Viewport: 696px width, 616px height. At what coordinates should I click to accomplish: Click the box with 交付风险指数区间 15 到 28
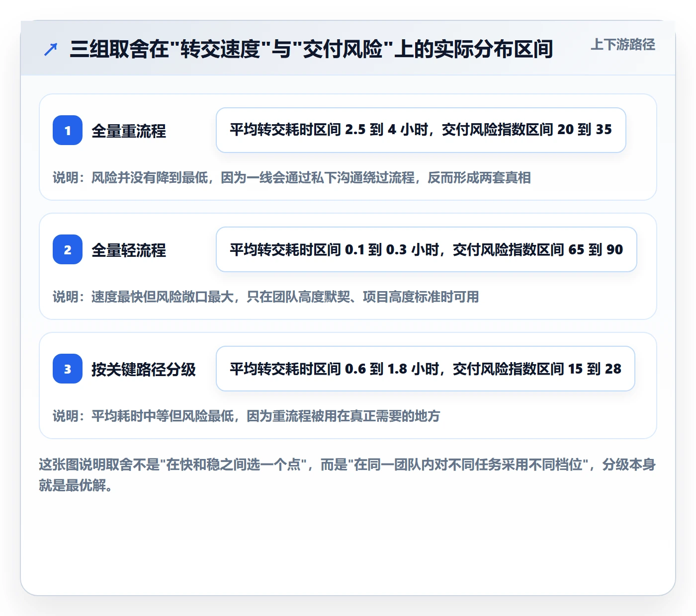(x=426, y=369)
